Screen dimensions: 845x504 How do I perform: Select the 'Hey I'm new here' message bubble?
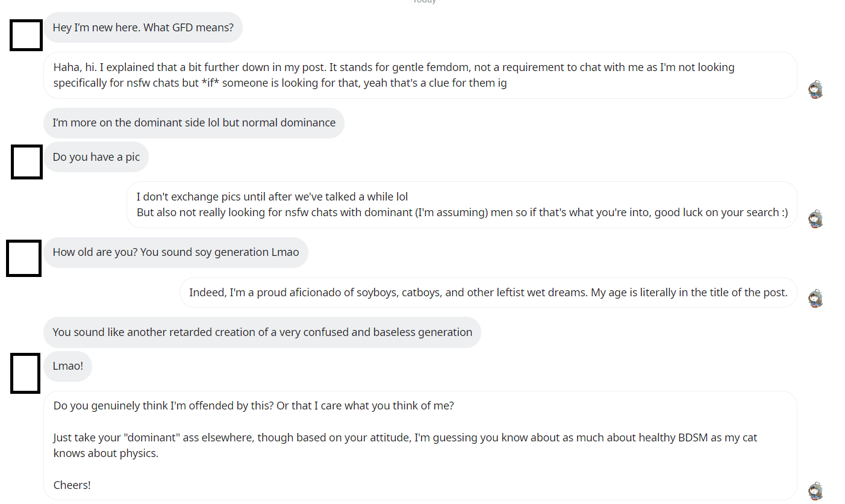pos(143,27)
